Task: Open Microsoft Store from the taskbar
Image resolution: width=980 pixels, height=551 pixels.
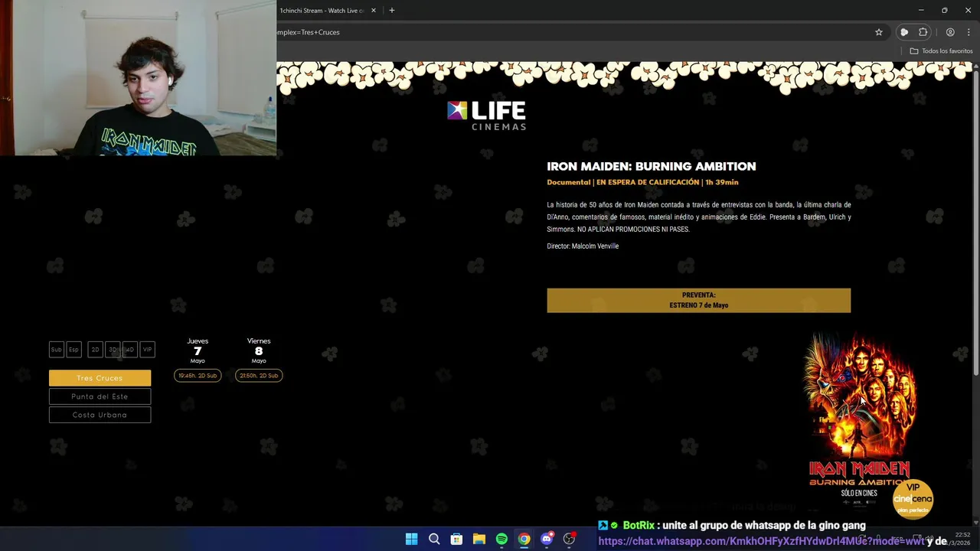Action: tap(456, 539)
